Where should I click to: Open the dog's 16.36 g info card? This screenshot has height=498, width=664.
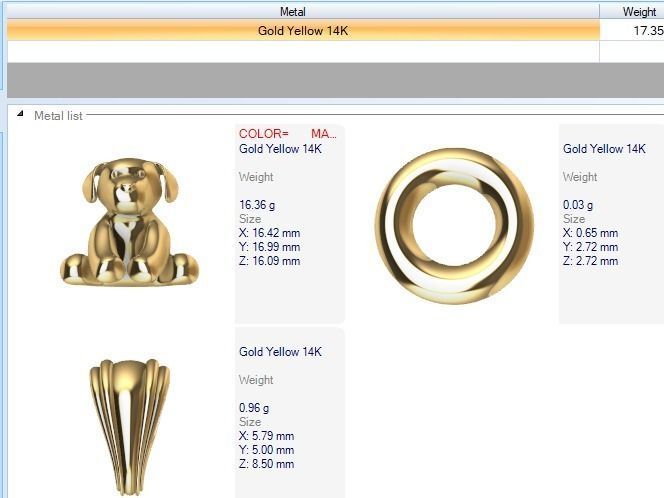tap(290, 224)
